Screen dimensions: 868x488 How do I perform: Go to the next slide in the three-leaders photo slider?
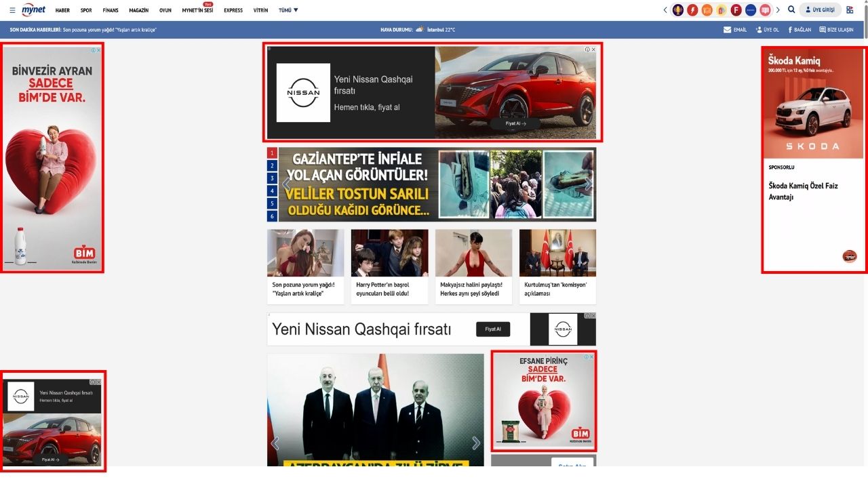tap(476, 443)
